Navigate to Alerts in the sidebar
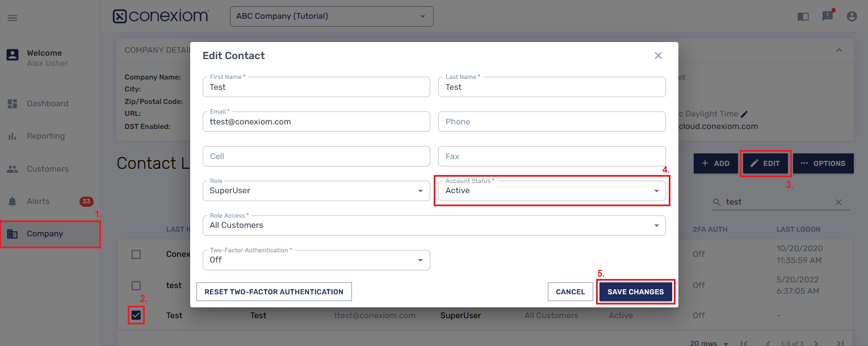The image size is (868, 346). pos(38,202)
